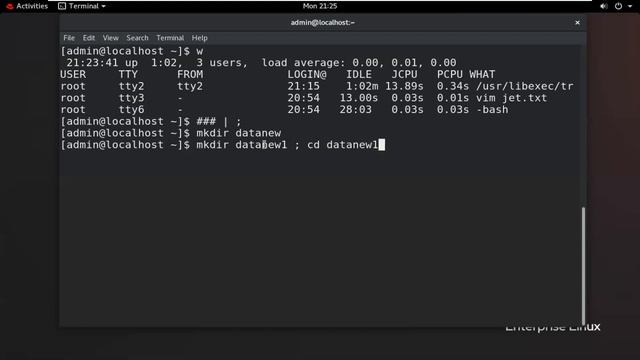Open the clock showing Mon 21:25
Image resolution: width=640 pixels, height=360 pixels.
pyautogui.click(x=320, y=6)
